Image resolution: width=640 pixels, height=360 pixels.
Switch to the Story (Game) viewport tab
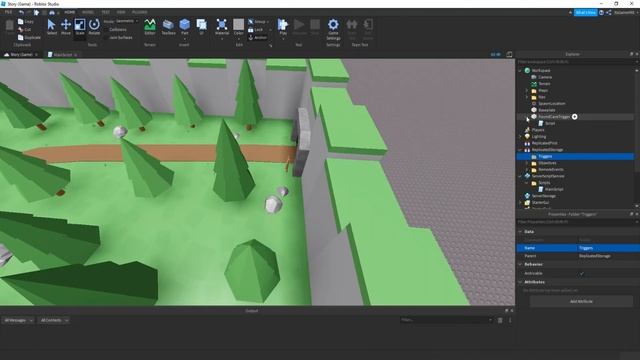click(x=21, y=54)
